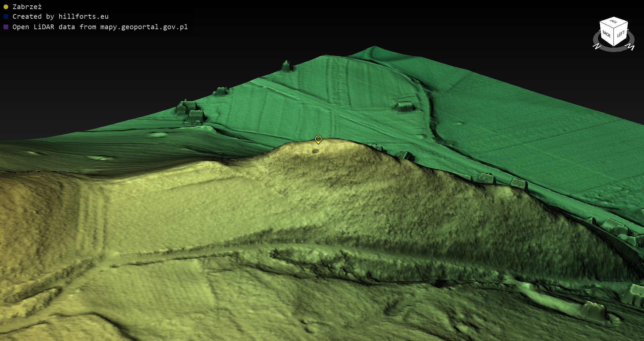644x341 pixels.
Task: Click the LEFT face of the view cube
Action: [x=621, y=34]
